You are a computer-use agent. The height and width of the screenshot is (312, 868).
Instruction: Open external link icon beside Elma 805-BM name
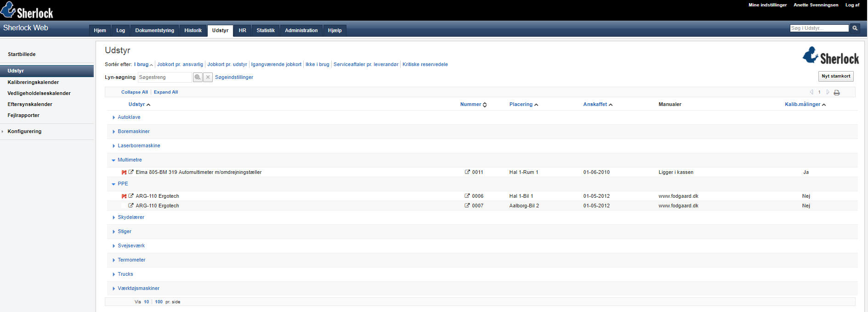pos(131,172)
